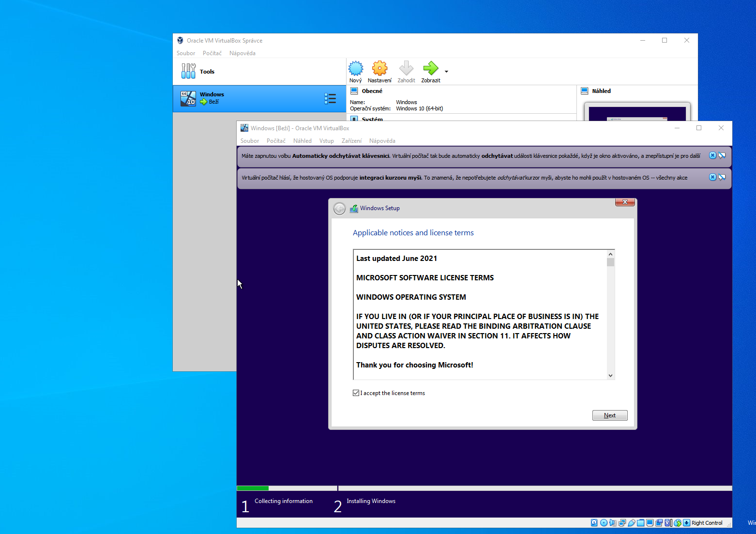
Task: Click Next in Windows Setup
Action: tap(610, 415)
